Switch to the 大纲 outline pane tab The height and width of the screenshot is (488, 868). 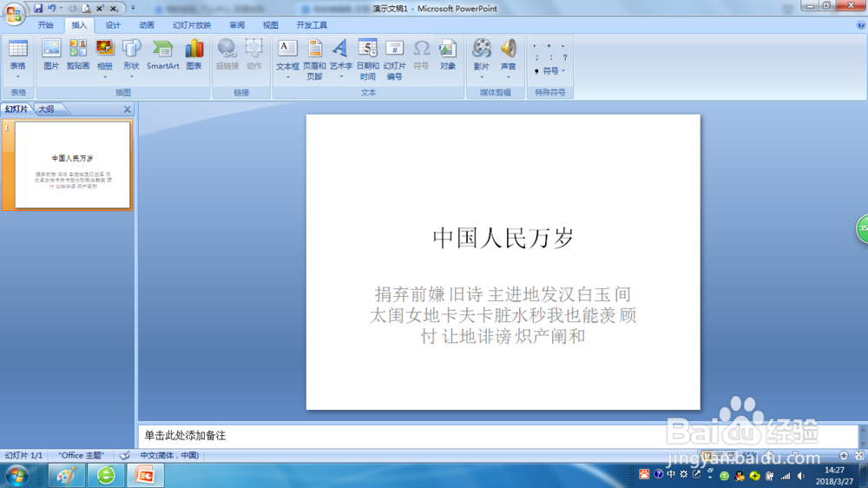coord(48,109)
